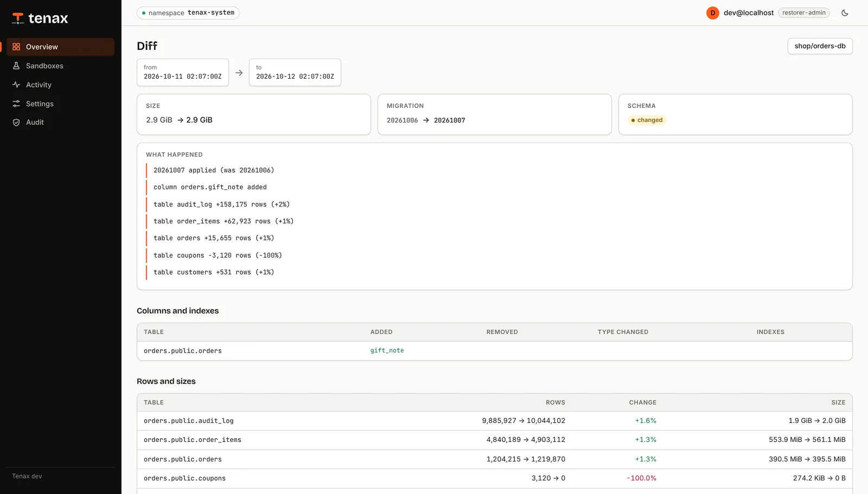Image resolution: width=868 pixels, height=494 pixels.
Task: Open the Audit section label
Action: pyautogui.click(x=35, y=123)
